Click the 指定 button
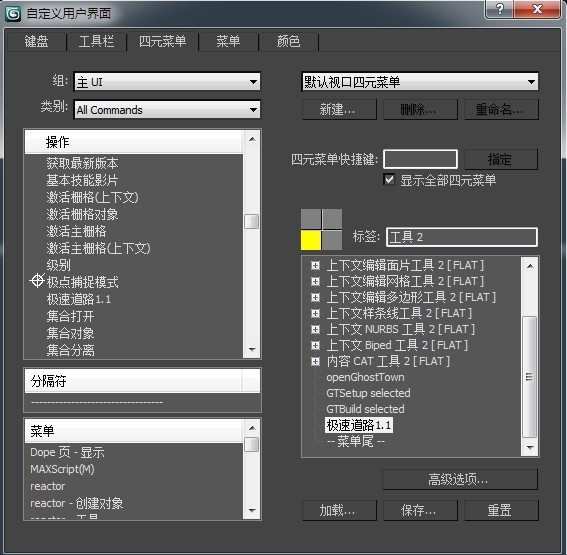This screenshot has height=555, width=567. coord(501,159)
